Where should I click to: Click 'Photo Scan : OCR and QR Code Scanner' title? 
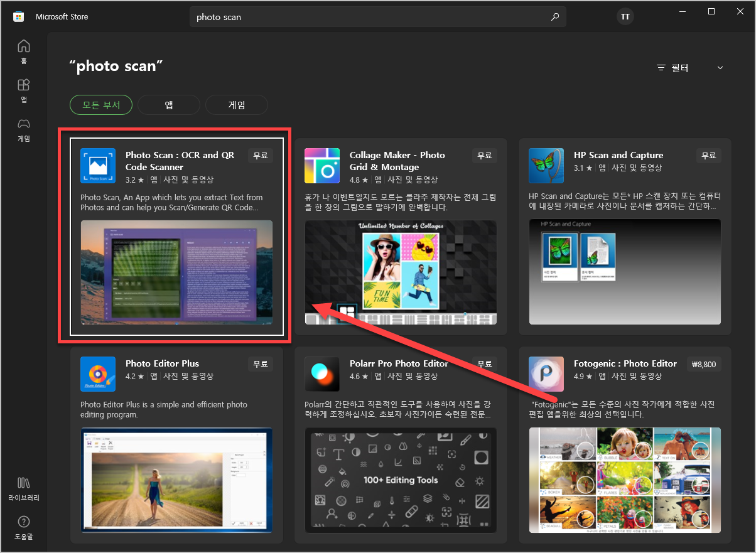[x=180, y=161]
